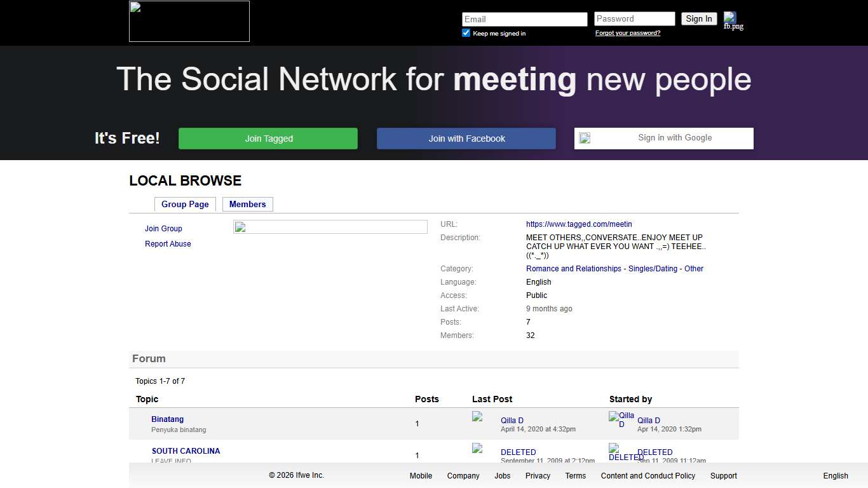Click the fb.png Facebook icon beside Sign In
This screenshot has width=868, height=488.
tap(730, 18)
